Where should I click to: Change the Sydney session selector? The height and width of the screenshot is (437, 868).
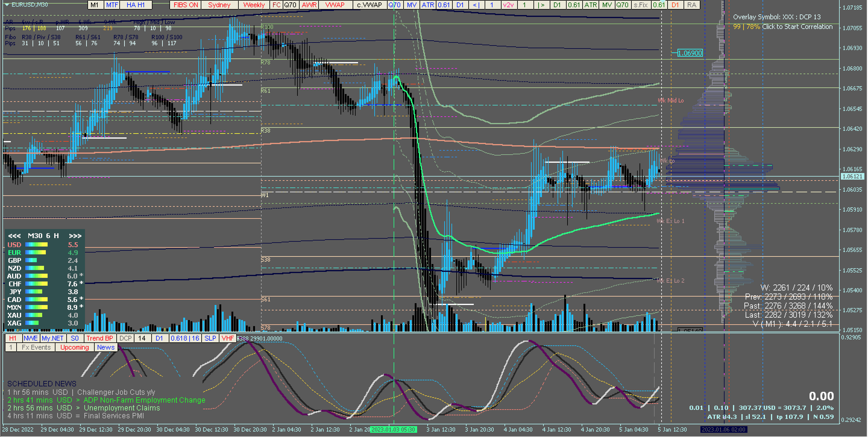pos(219,5)
